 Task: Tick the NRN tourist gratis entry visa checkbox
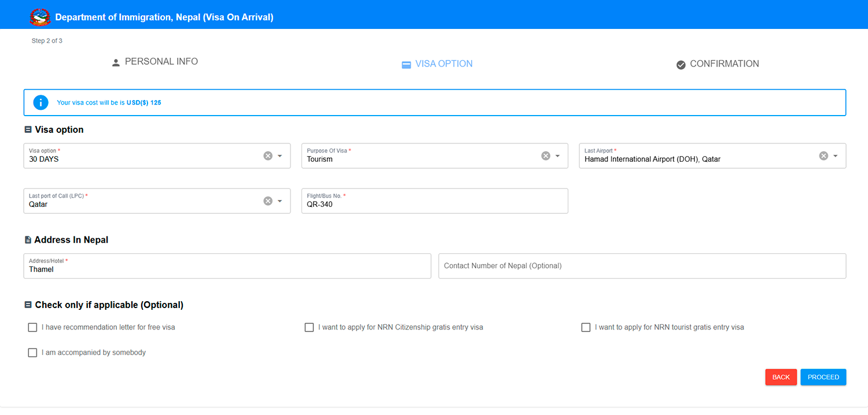coord(586,327)
